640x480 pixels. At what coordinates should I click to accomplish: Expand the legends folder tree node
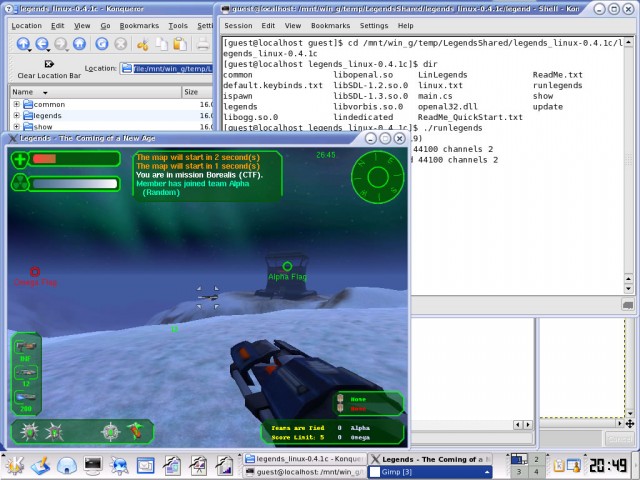coord(16,115)
